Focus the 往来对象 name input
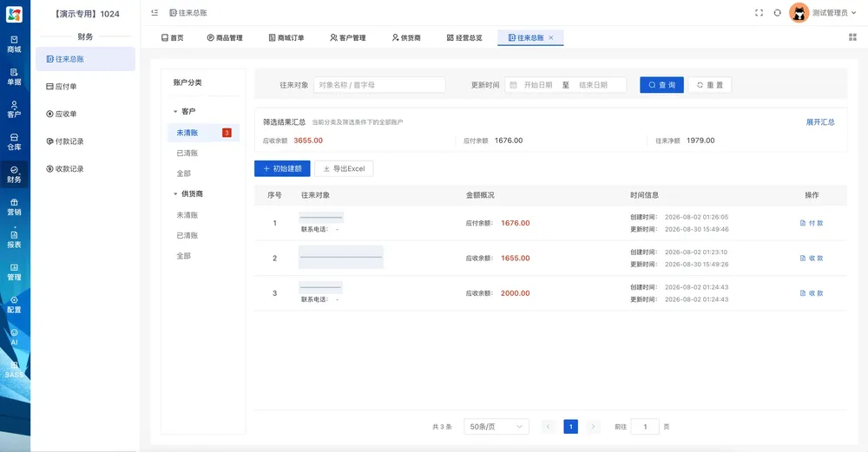 pos(379,85)
